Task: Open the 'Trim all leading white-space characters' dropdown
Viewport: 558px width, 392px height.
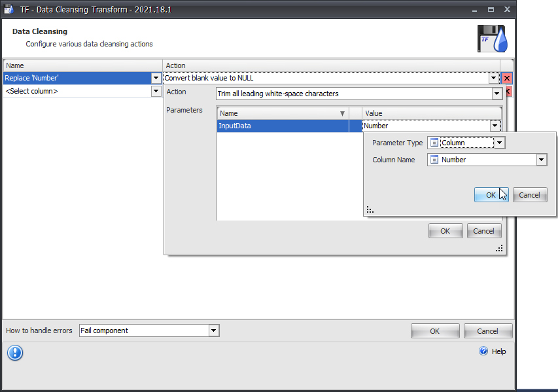Action: point(496,93)
